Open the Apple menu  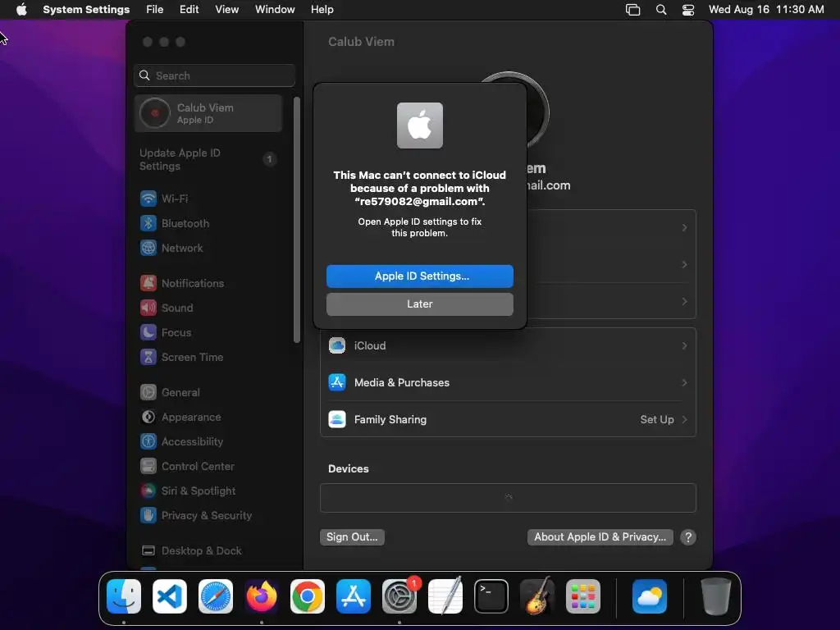(x=21, y=10)
